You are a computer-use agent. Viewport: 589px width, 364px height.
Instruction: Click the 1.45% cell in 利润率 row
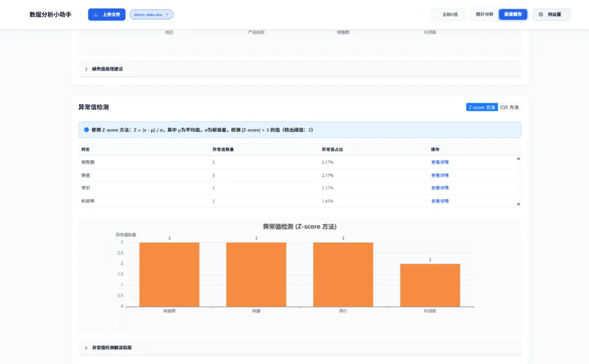click(x=327, y=201)
